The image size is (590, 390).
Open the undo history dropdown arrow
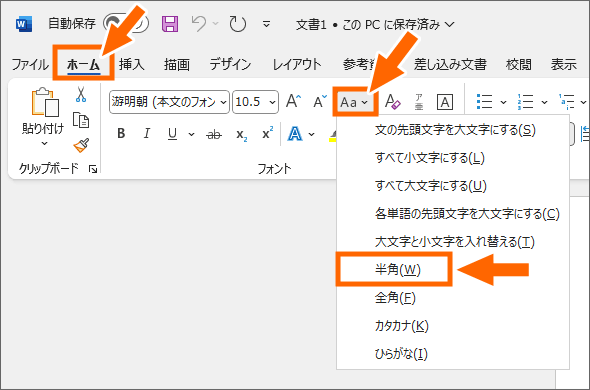(216, 24)
